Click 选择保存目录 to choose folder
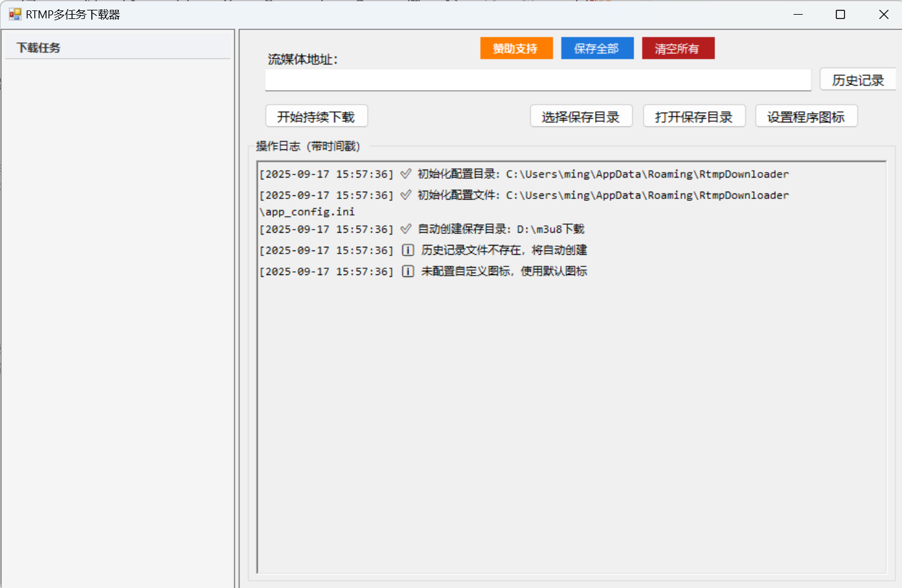The height and width of the screenshot is (588, 902). tap(581, 116)
